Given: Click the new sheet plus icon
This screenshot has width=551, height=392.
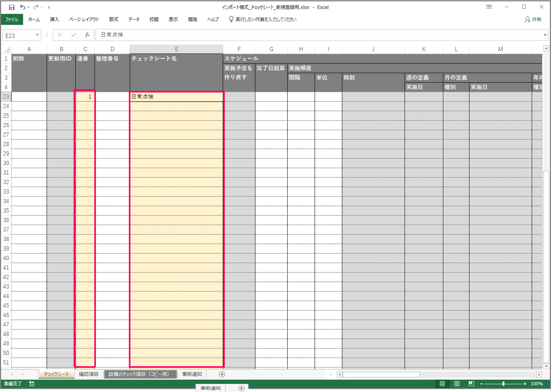Looking at the screenshot, I should pos(222,374).
